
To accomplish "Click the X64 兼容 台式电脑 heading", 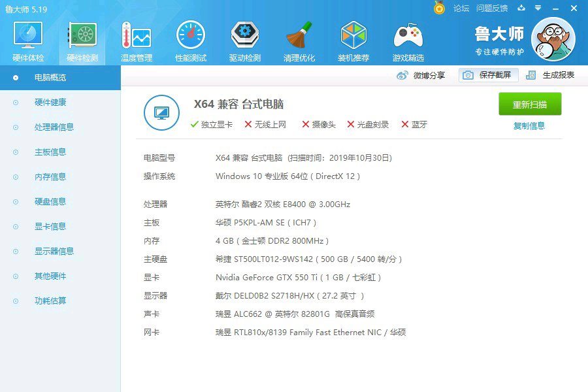I will click(x=238, y=105).
